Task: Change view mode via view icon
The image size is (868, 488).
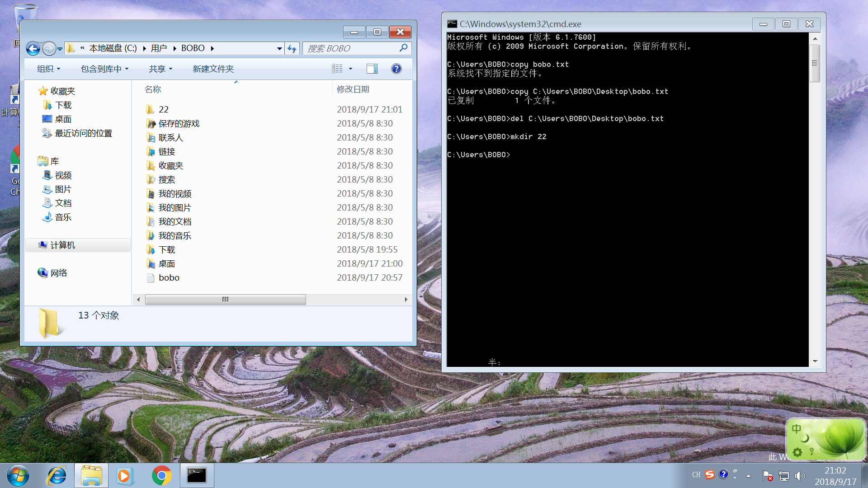Action: [337, 69]
